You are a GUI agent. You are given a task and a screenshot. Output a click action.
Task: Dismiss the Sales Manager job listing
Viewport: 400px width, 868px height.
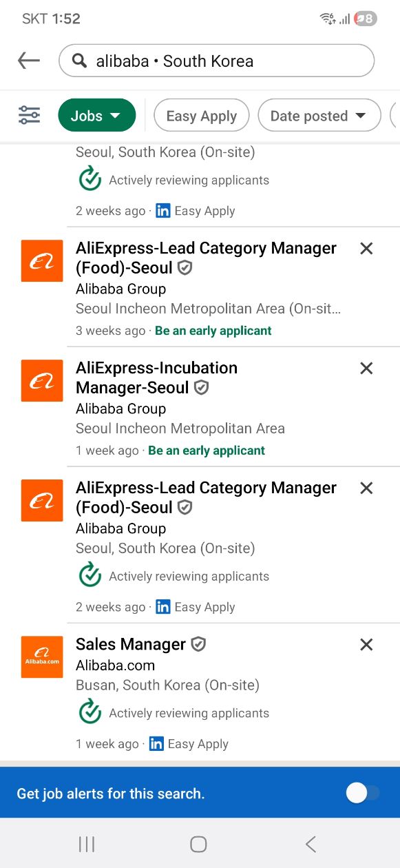(366, 644)
